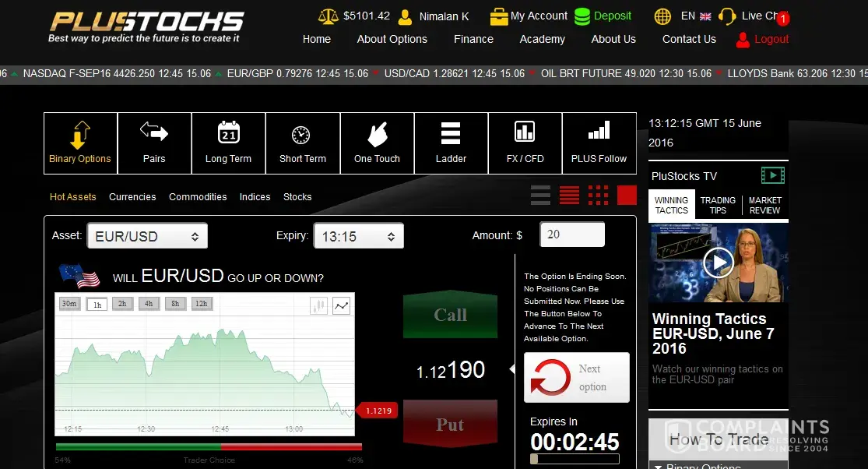Set chart timeframe to 30m
868x469 pixels.
tap(69, 303)
